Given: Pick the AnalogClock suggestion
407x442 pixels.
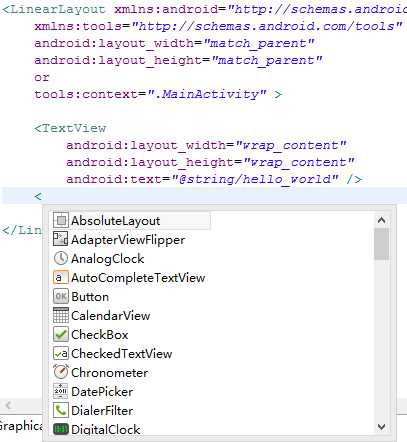Looking at the screenshot, I should tap(108, 259).
